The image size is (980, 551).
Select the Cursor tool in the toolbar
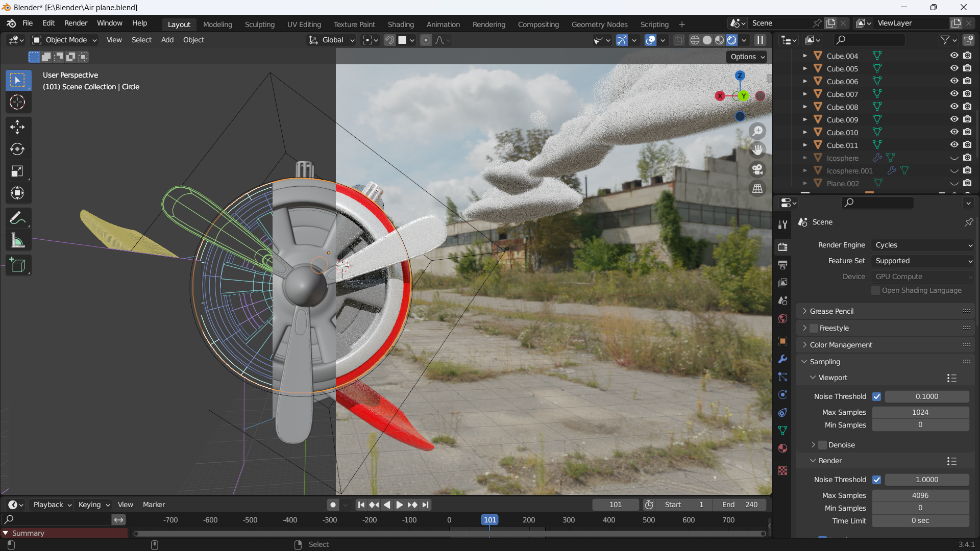pos(17,103)
